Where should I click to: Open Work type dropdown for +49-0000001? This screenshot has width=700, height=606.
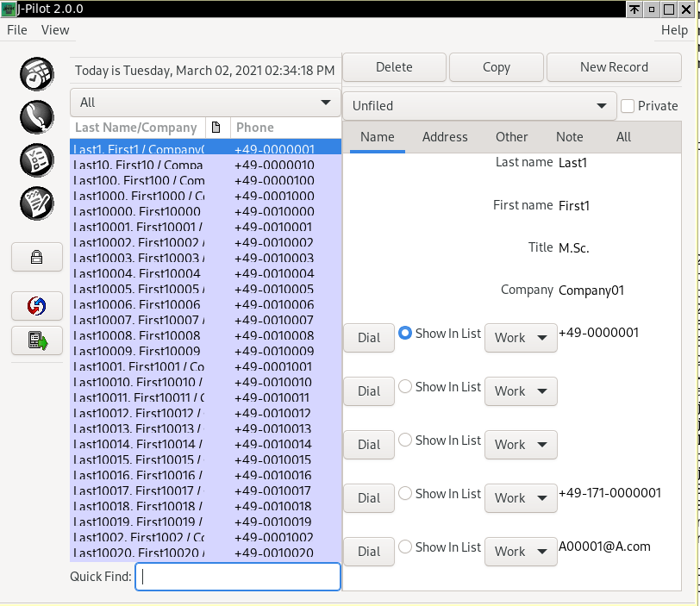point(520,338)
